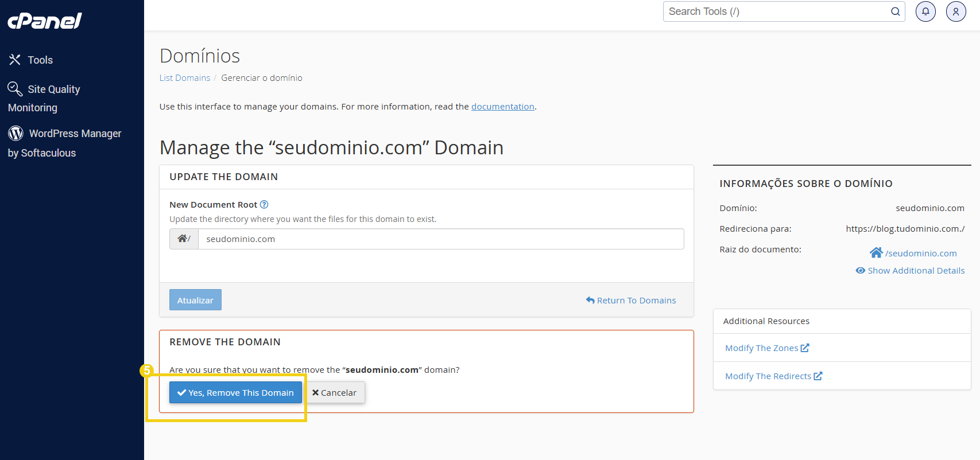980x460 pixels.
Task: Open Site Quality Monitoring
Action: [x=44, y=98]
